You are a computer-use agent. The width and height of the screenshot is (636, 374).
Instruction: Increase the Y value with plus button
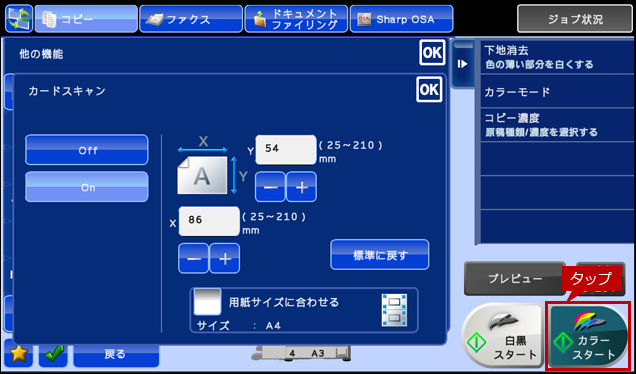click(301, 187)
